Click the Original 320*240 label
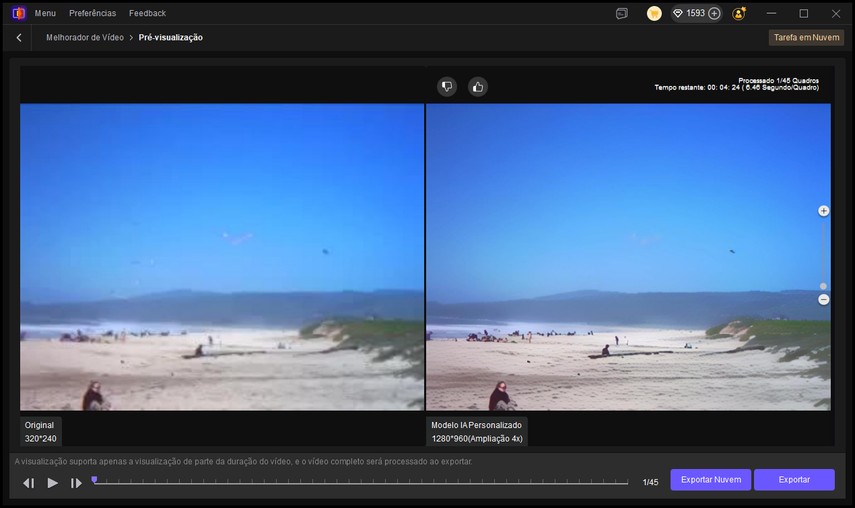The image size is (855, 508). tap(40, 432)
